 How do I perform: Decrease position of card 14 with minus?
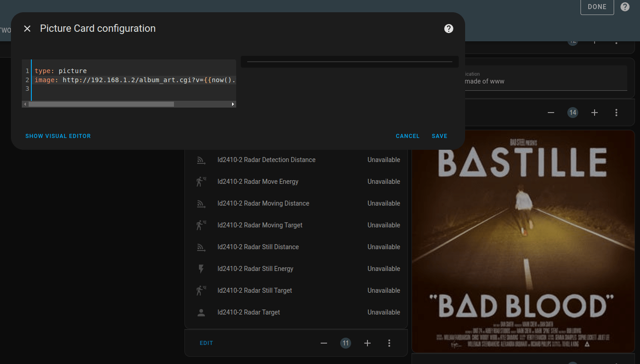pyautogui.click(x=551, y=113)
